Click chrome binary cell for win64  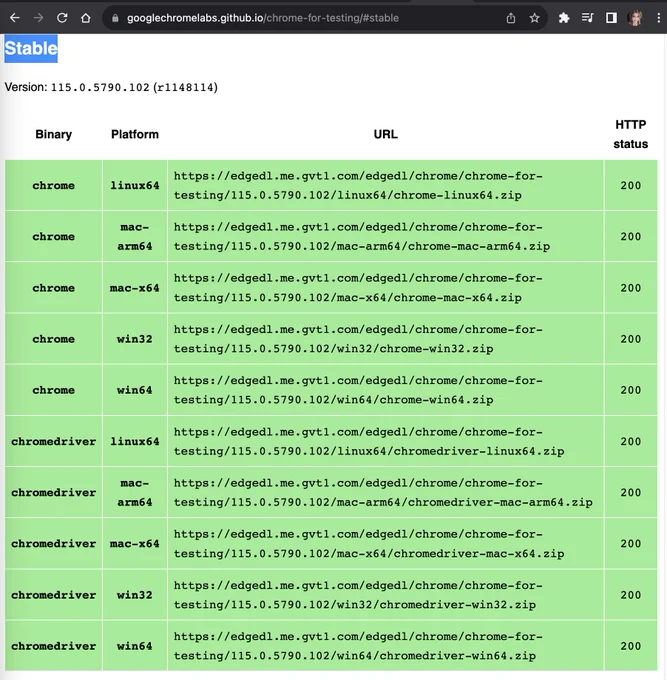click(53, 390)
